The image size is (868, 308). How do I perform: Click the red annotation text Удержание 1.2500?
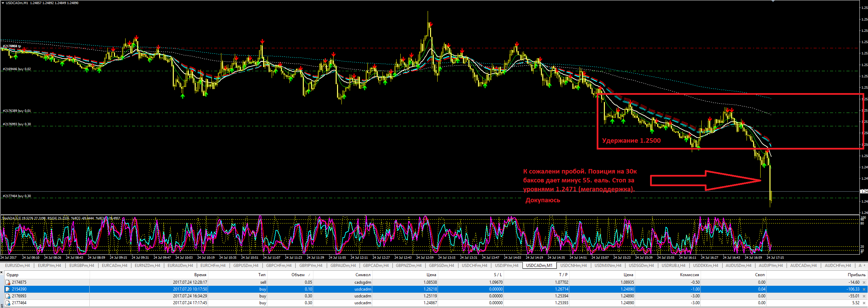click(631, 141)
